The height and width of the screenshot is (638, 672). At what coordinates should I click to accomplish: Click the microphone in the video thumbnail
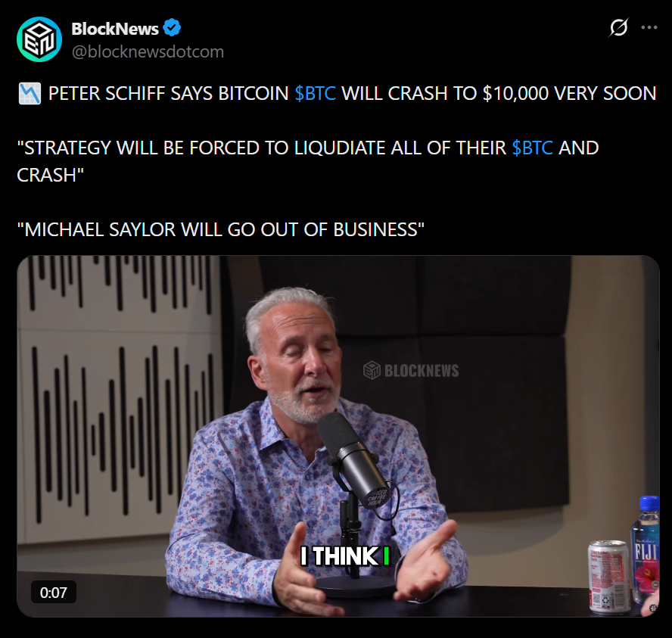[x=353, y=461]
